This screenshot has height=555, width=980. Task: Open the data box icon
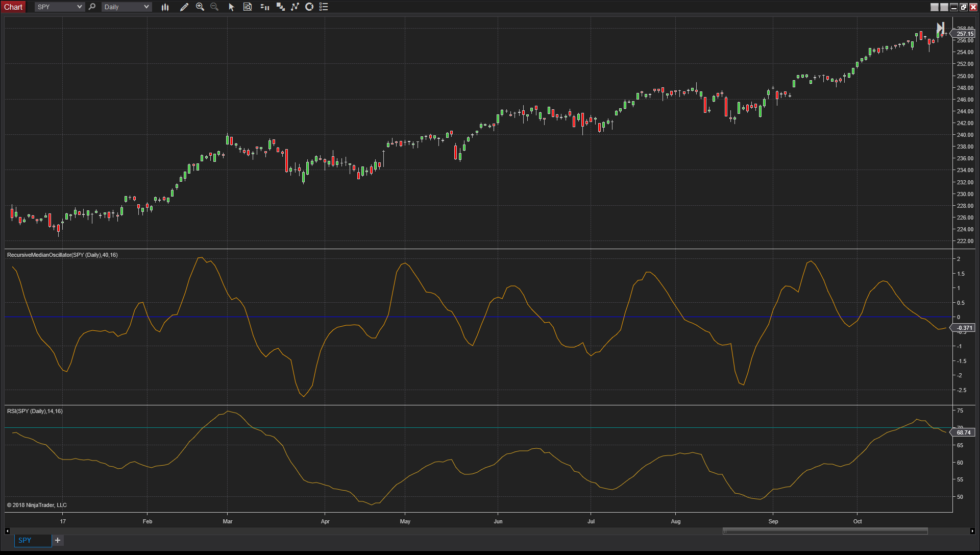click(248, 7)
